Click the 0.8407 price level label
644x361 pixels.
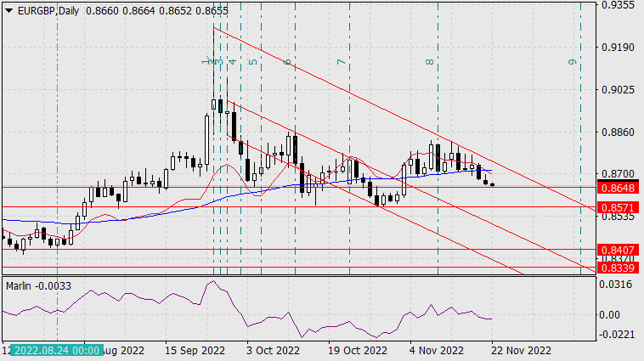pos(619,250)
